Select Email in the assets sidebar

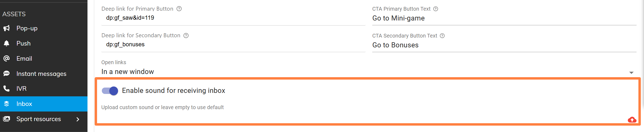click(x=24, y=59)
